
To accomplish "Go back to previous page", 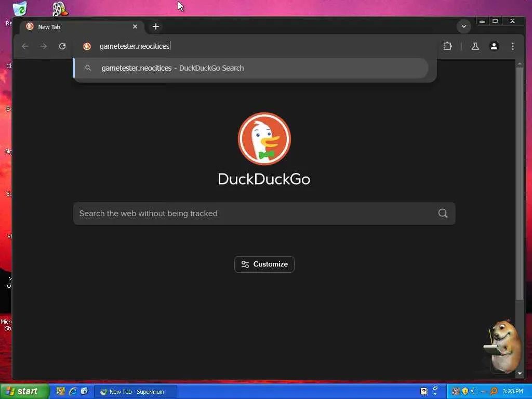I will [x=25, y=46].
